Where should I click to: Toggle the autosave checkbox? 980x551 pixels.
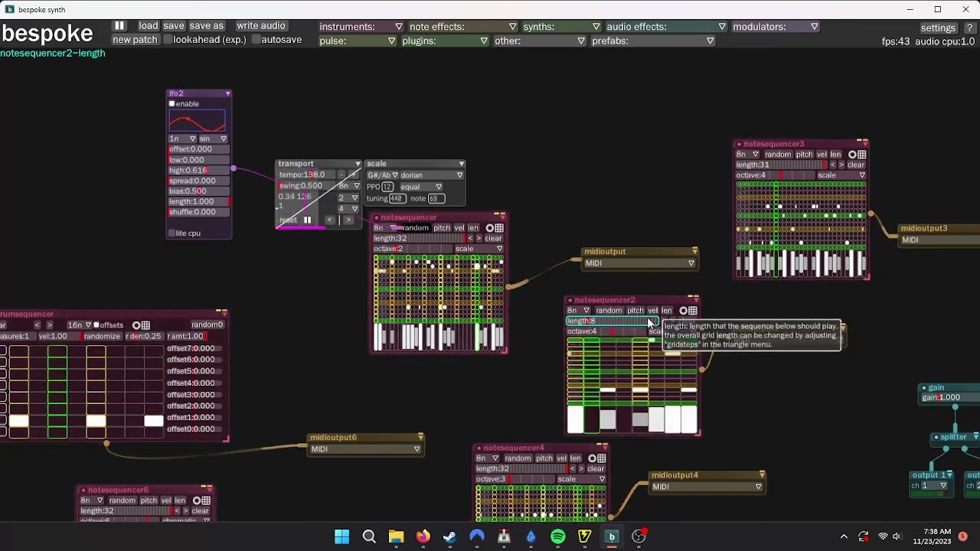(x=256, y=40)
